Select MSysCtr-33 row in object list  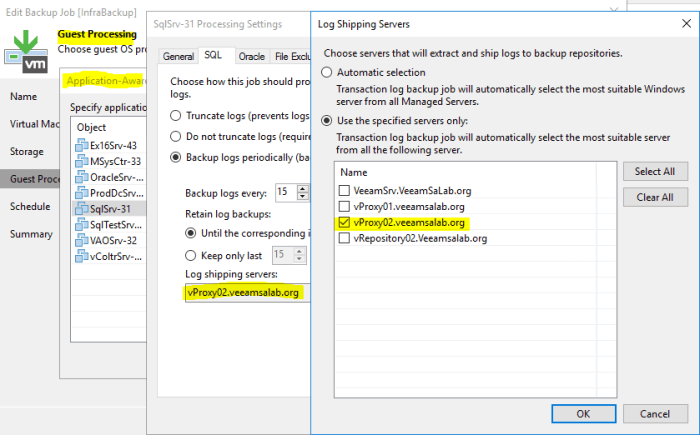click(108, 161)
